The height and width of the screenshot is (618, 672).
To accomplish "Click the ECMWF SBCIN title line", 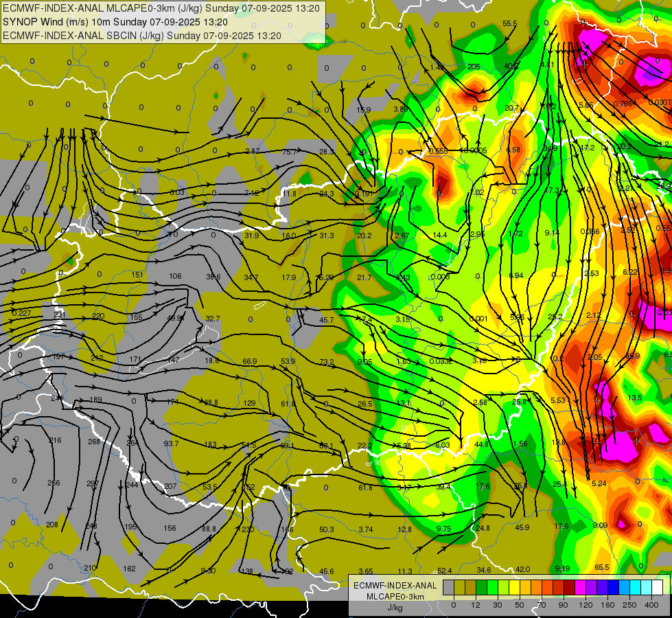I will tap(142, 36).
